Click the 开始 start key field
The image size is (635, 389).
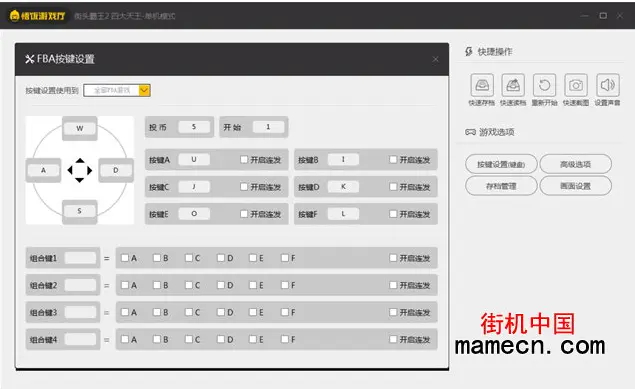point(268,127)
